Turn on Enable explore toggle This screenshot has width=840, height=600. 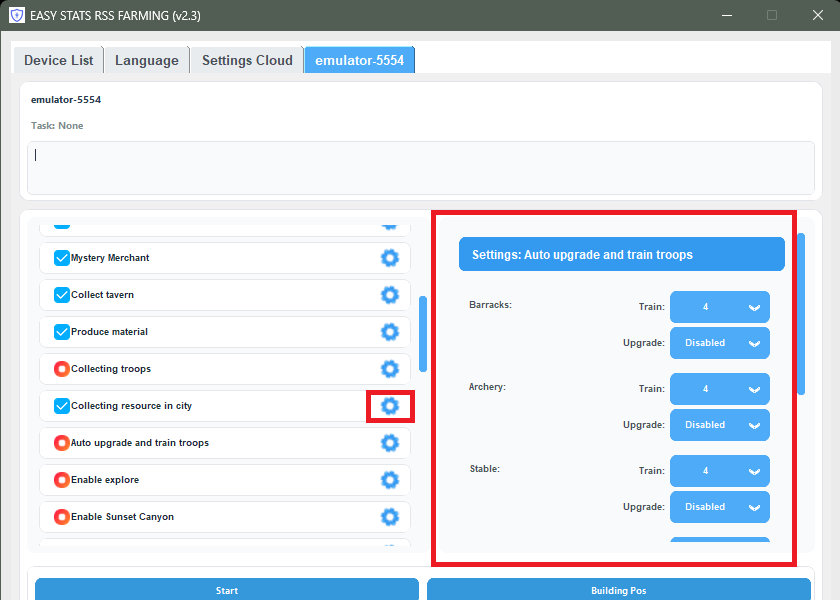62,479
